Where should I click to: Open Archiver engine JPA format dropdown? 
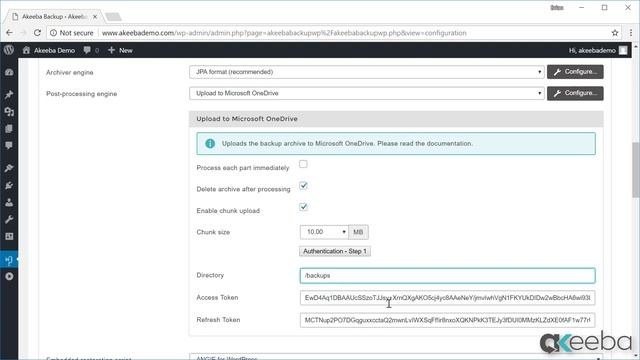(x=367, y=72)
